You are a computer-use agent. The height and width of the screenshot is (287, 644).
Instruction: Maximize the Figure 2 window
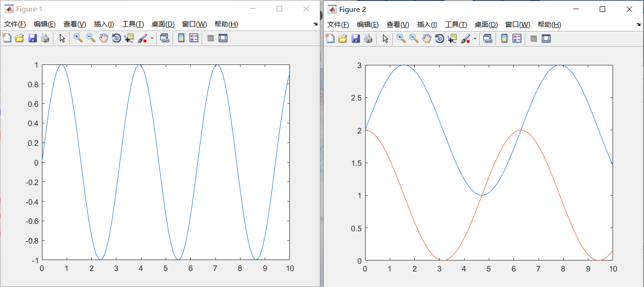coord(602,9)
